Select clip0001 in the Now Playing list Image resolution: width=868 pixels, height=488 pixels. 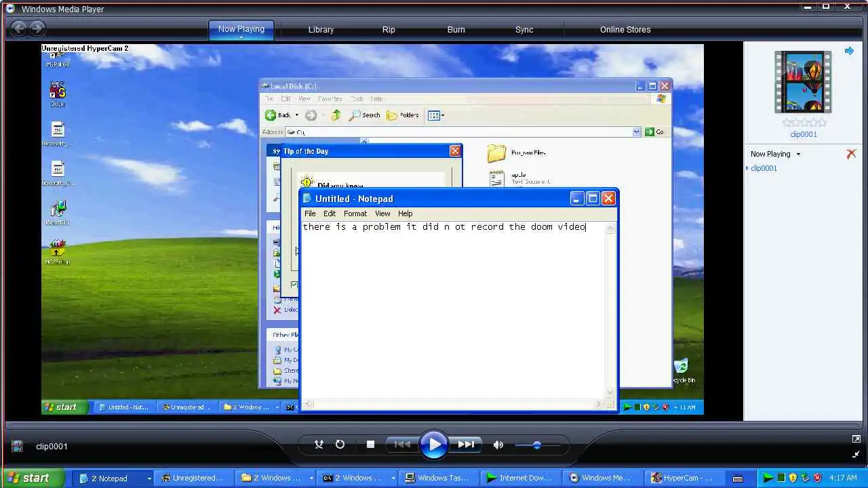(764, 168)
